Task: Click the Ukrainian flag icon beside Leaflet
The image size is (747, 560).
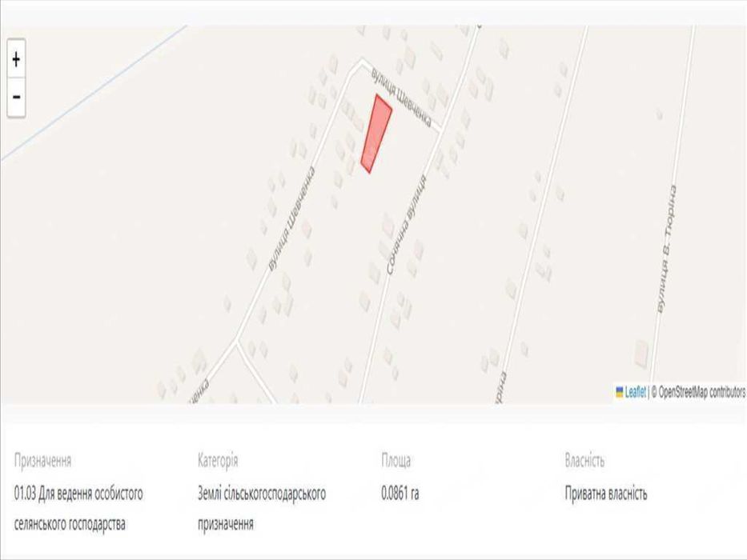Action: click(x=620, y=392)
